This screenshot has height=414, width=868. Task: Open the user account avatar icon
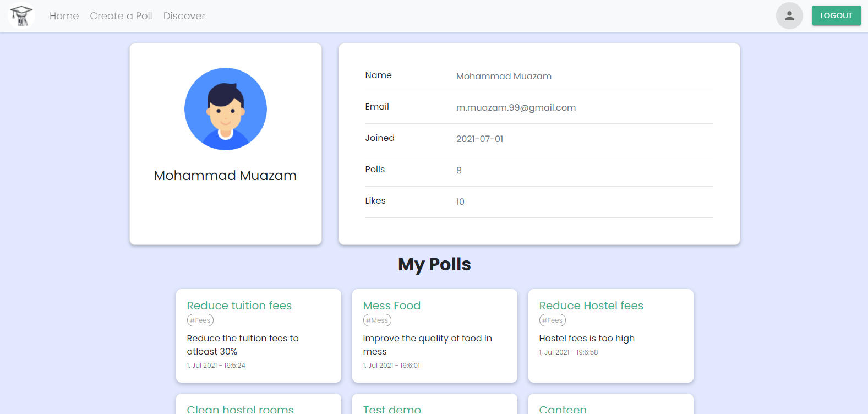789,15
